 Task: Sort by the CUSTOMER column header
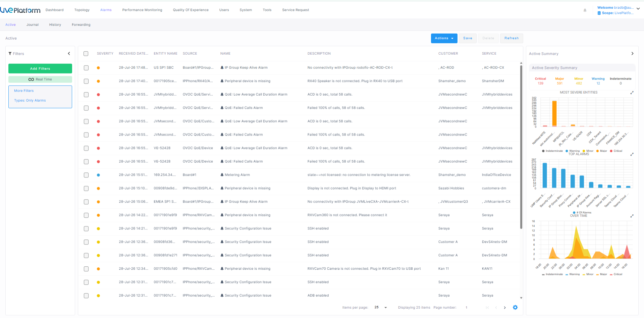[448, 54]
